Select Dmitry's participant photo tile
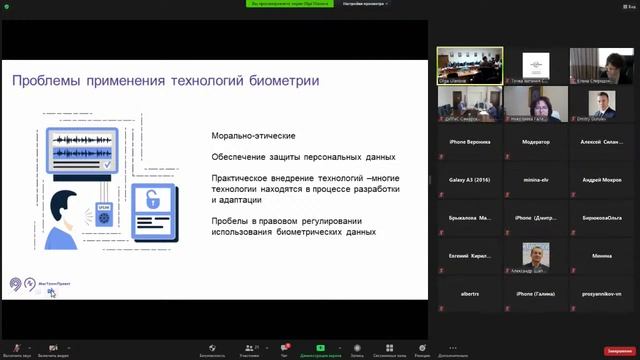The height and width of the screenshot is (360, 640). point(602,104)
